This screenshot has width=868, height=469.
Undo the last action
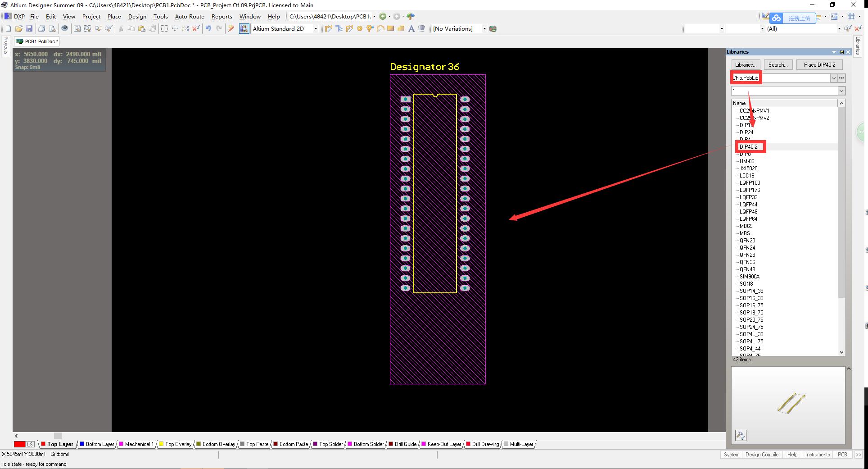(x=208, y=28)
